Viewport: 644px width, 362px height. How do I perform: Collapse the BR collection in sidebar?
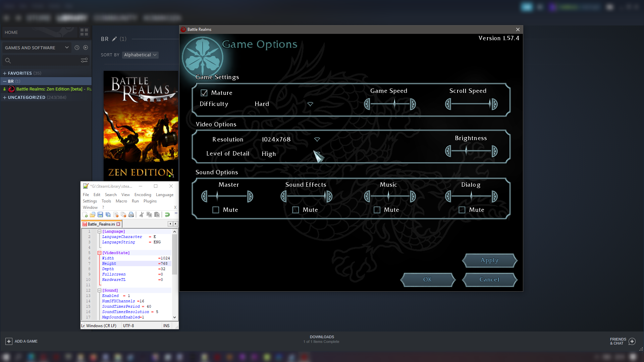pyautogui.click(x=5, y=81)
